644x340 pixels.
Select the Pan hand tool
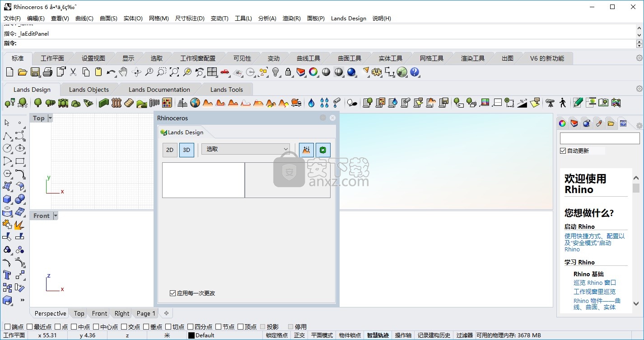[x=123, y=72]
